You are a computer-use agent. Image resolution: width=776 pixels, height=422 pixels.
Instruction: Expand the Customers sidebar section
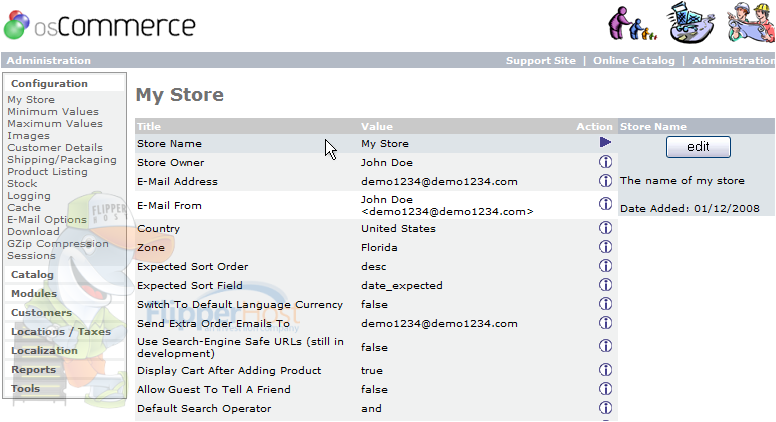(42, 313)
